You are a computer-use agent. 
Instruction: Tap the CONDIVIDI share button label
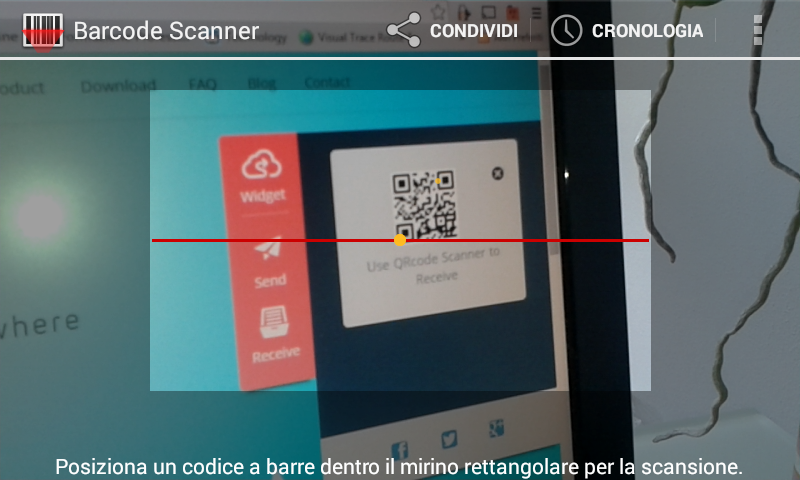click(474, 31)
